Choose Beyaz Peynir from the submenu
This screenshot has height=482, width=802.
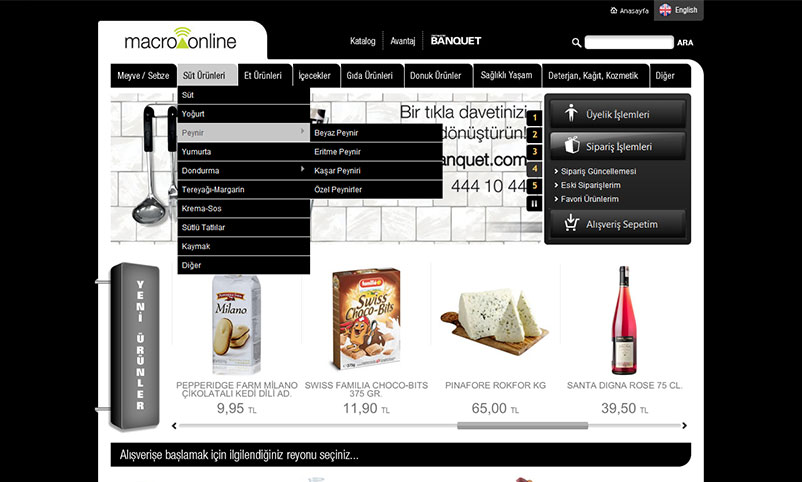[376, 133]
